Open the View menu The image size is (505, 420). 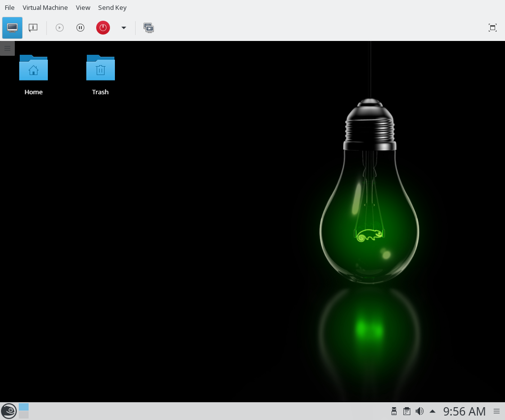tap(83, 7)
